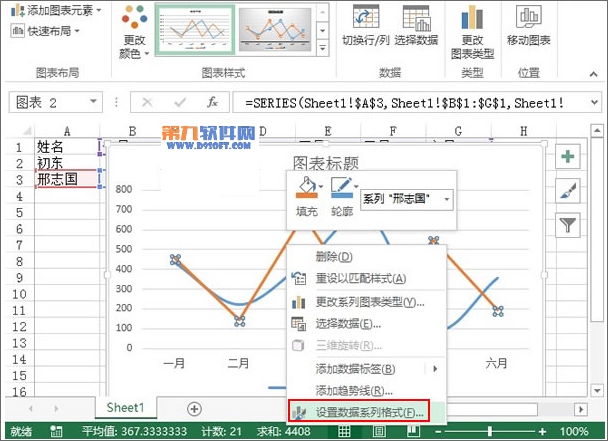608x441 pixels.
Task: Click horizontal scrollbar right arrow
Action: [580, 409]
